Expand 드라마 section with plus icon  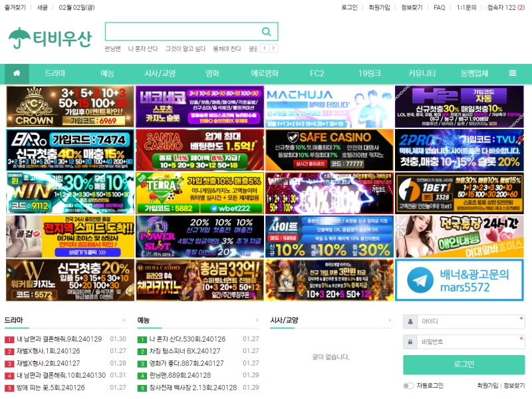tap(125, 321)
